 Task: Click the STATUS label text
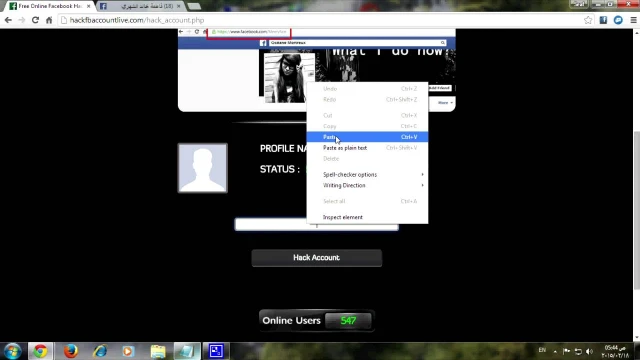[x=280, y=169]
